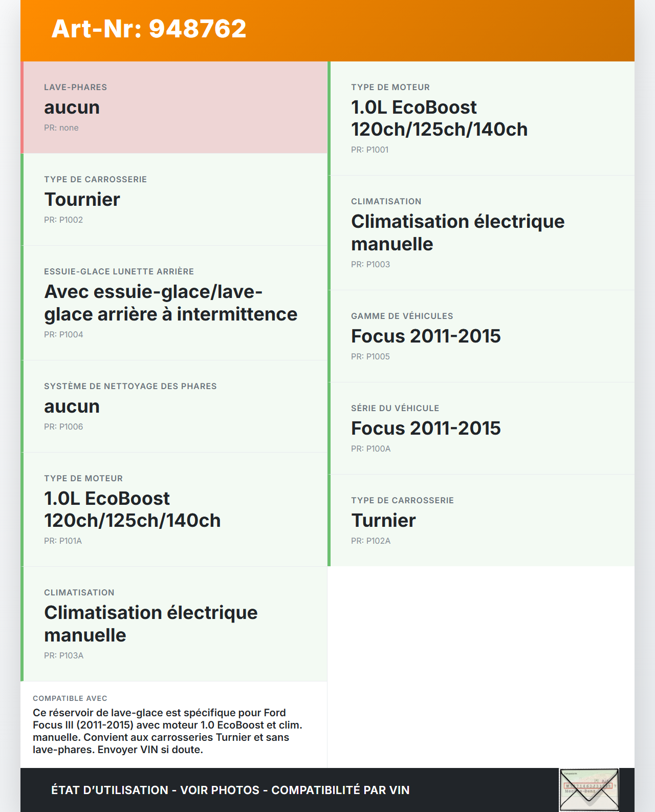Open the Essuie-glace lunette arrière card

tap(174, 303)
